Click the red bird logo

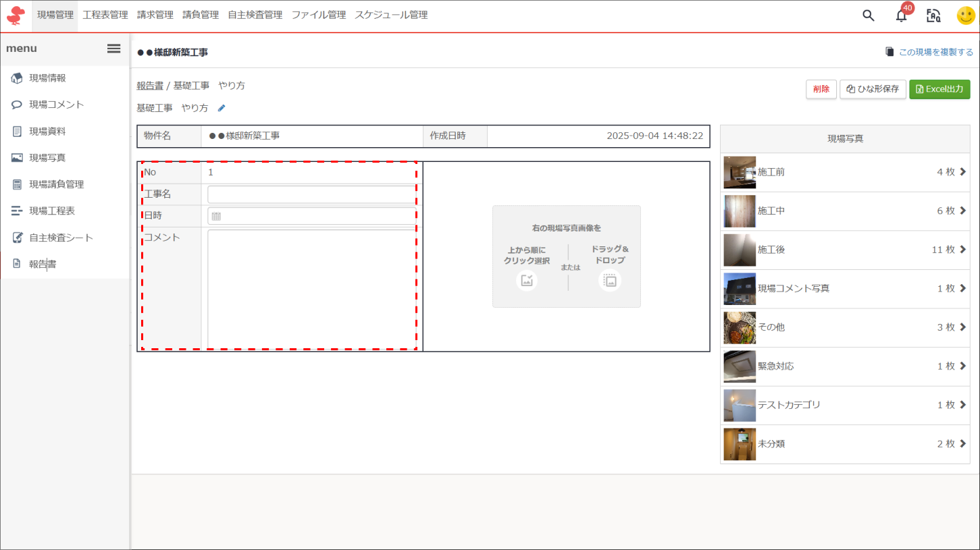[16, 16]
